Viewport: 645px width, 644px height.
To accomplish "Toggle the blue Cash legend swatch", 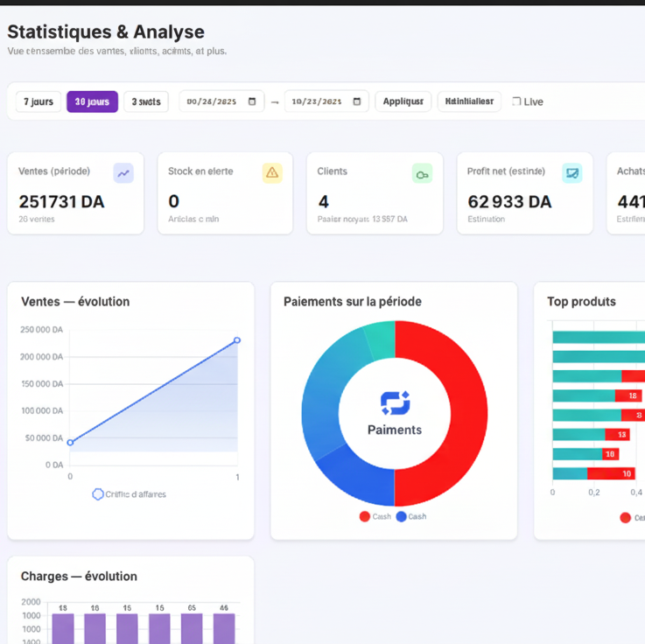I will click(402, 516).
